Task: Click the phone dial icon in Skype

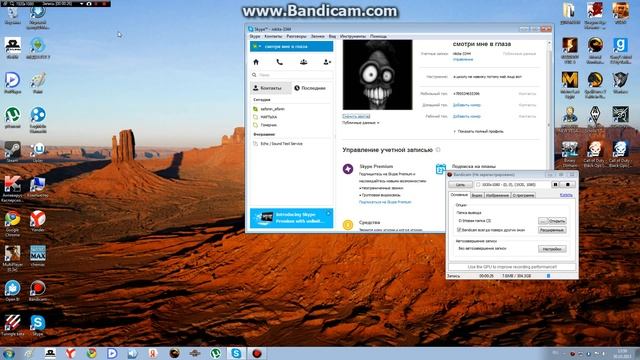Action: (x=280, y=62)
